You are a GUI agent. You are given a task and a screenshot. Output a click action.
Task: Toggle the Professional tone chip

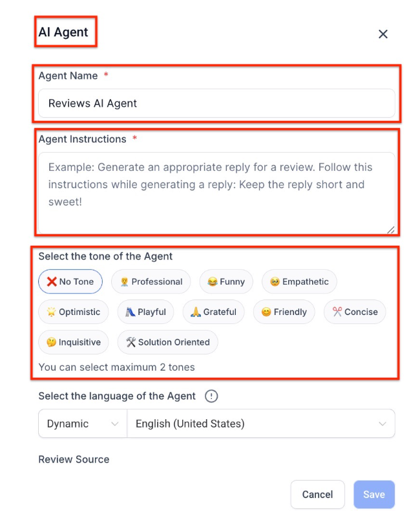click(x=151, y=282)
